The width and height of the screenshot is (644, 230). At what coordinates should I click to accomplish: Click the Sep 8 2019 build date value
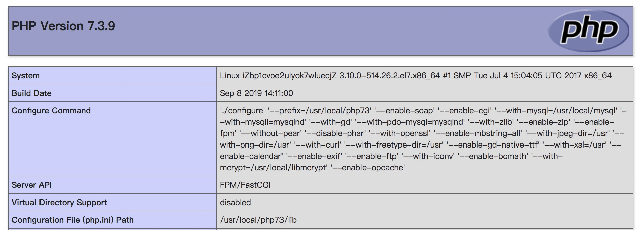(x=256, y=93)
